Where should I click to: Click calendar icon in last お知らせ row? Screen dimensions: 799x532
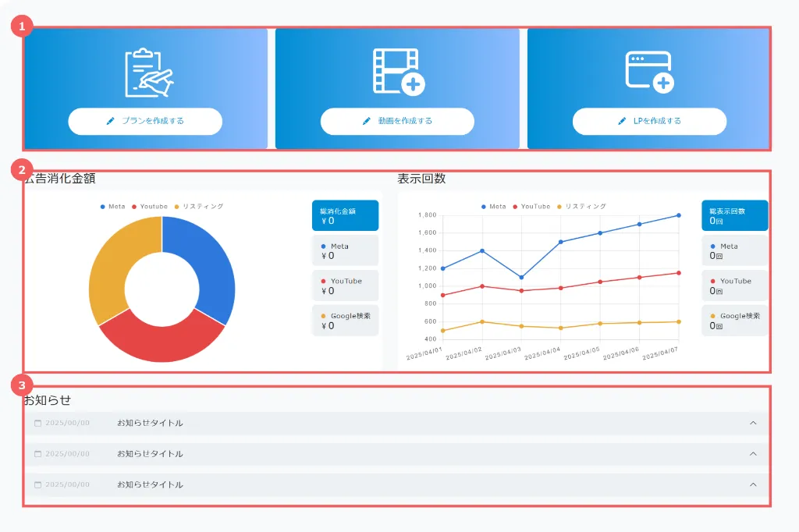[x=37, y=484]
